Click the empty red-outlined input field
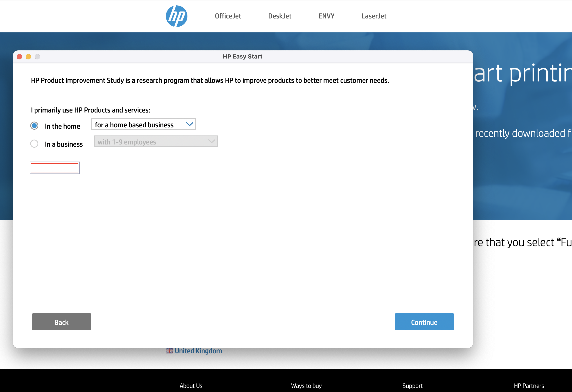 pos(55,168)
